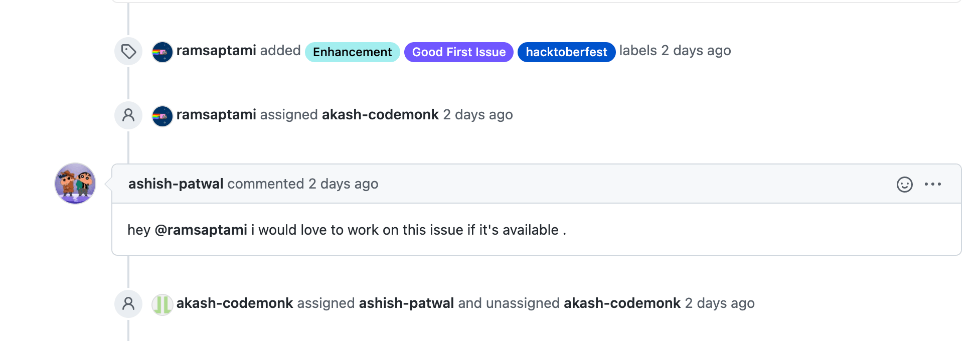Click the label tag timeline icon
The image size is (980, 341).
coord(128,51)
